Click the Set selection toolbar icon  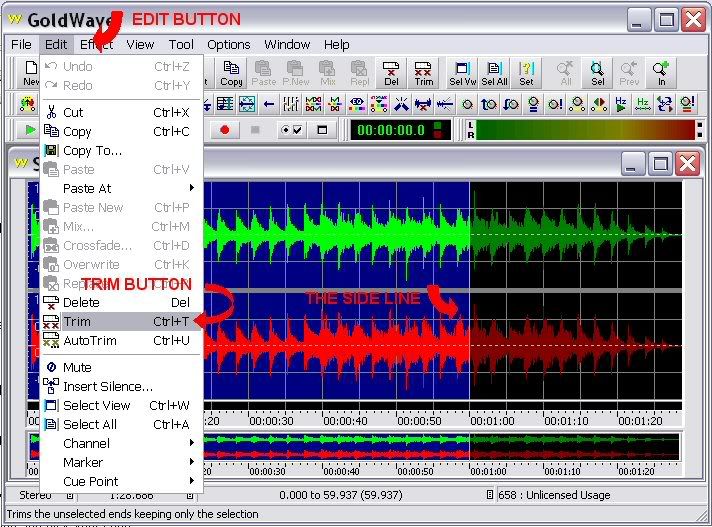click(x=526, y=72)
